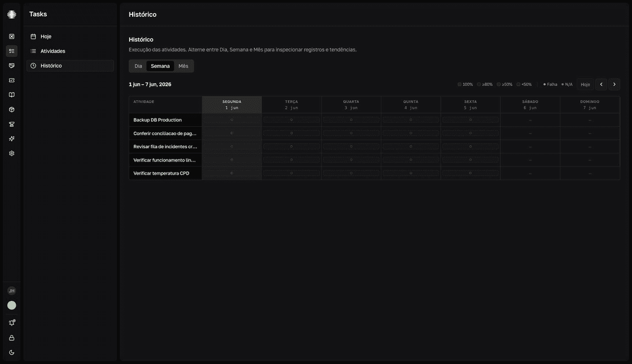This screenshot has height=364, width=632.
Task: Open the trophy-shaped icon in rail
Action: point(12,124)
